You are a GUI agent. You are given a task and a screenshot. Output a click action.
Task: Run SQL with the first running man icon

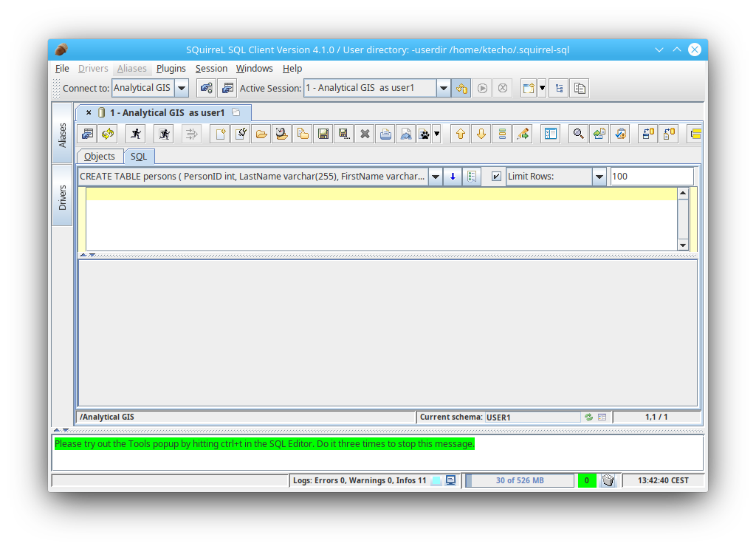click(136, 134)
